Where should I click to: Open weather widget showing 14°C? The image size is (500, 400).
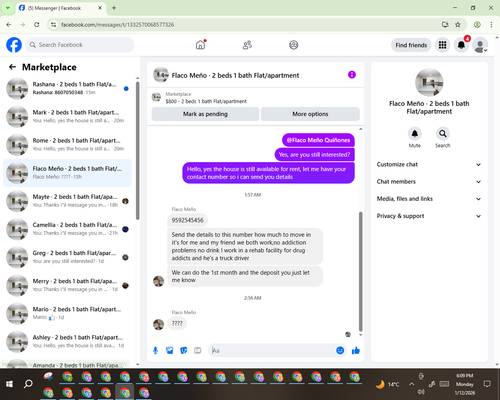coord(387,384)
